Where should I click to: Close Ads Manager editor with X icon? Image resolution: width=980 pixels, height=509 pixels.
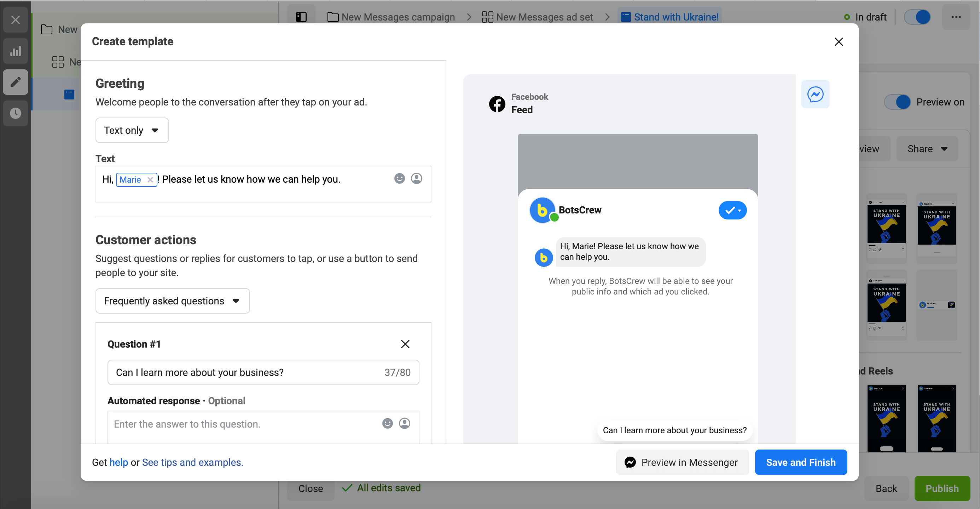(x=15, y=19)
